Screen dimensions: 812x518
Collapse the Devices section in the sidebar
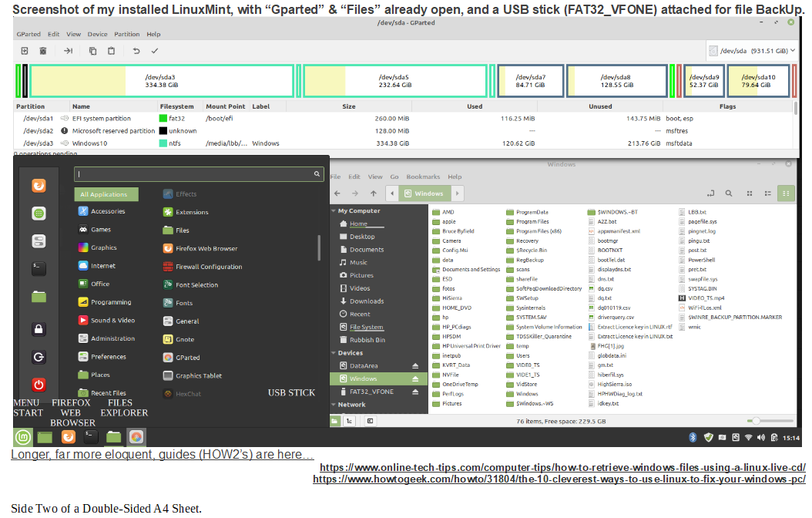(334, 353)
